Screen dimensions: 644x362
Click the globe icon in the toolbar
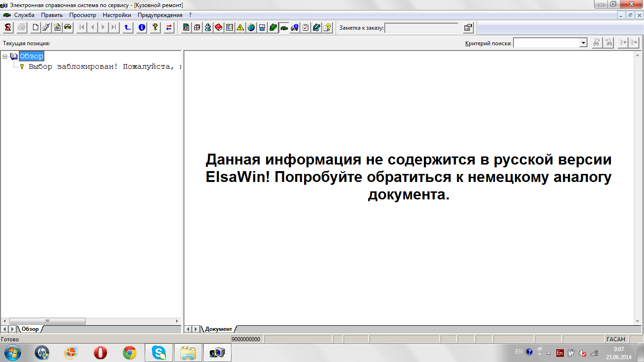pos(251,27)
